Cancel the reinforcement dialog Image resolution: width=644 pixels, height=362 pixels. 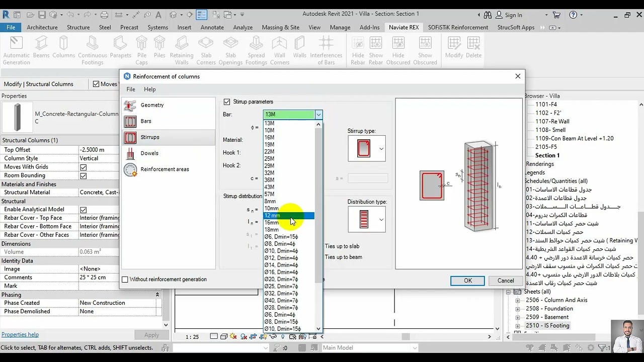(x=506, y=281)
